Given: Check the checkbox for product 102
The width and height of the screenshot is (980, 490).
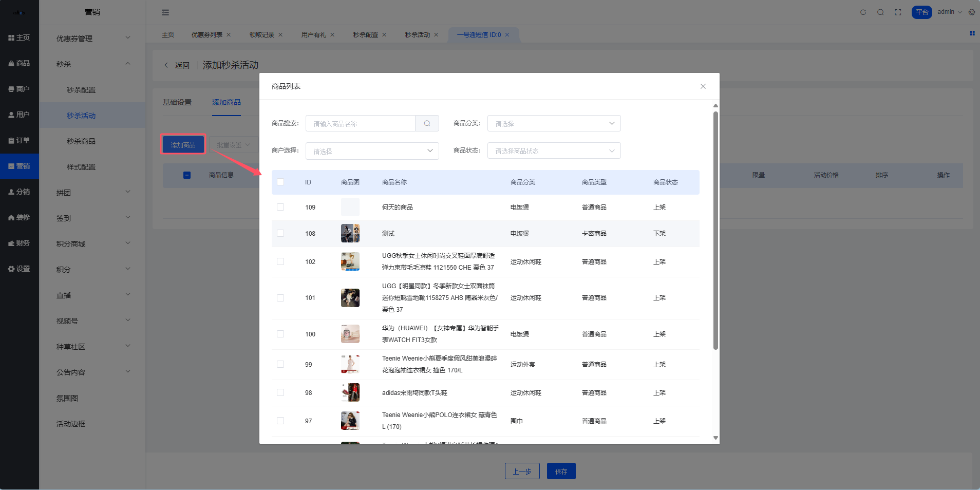Looking at the screenshot, I should (x=280, y=261).
